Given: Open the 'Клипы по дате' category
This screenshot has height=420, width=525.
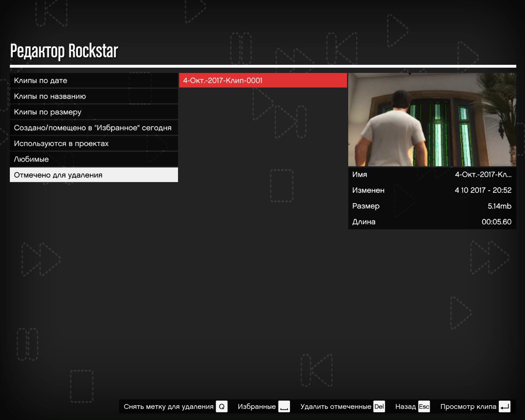Looking at the screenshot, I should click(94, 80).
